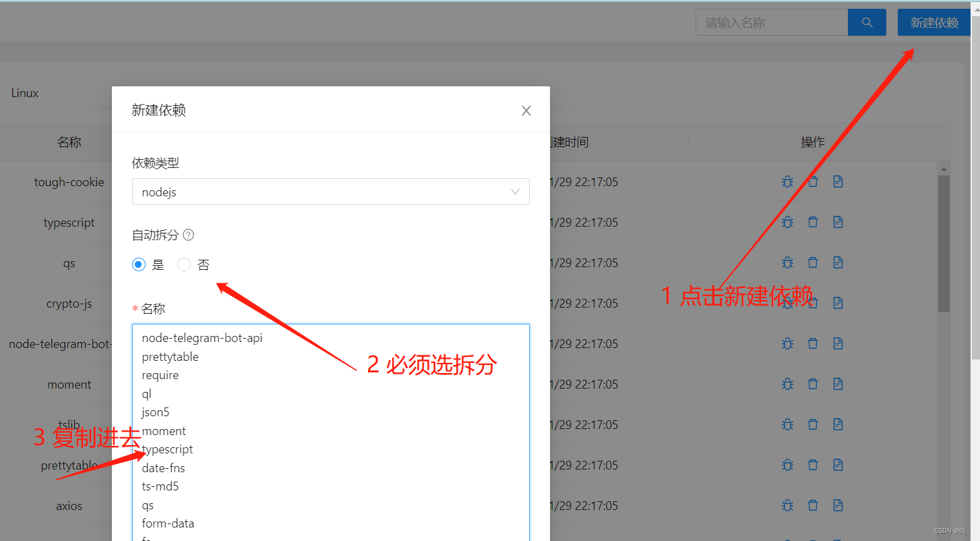The image size is (980, 541).
Task: Click the 名称 column header
Action: point(69,142)
